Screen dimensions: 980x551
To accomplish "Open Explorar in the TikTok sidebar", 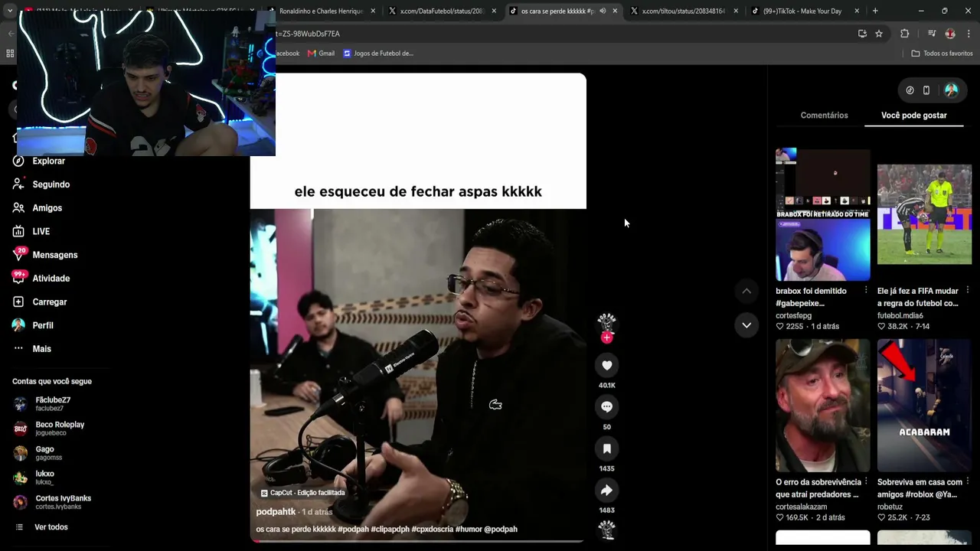I will (x=39, y=161).
